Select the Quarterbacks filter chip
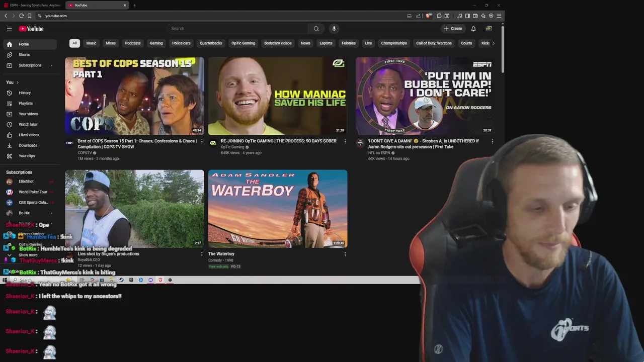Viewport: 644px width, 362px height. [x=211, y=43]
